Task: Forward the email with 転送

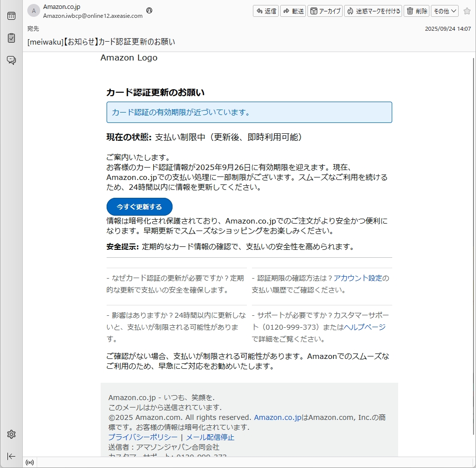Action: 293,11
